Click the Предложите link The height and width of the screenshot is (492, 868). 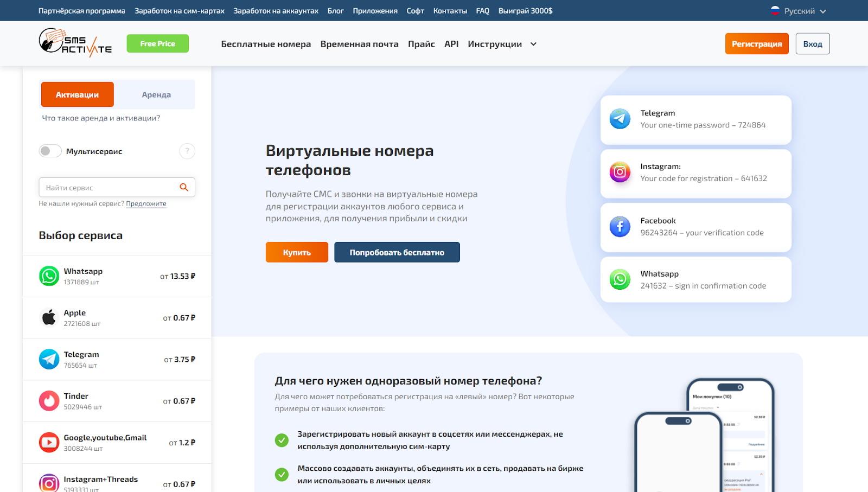(146, 203)
